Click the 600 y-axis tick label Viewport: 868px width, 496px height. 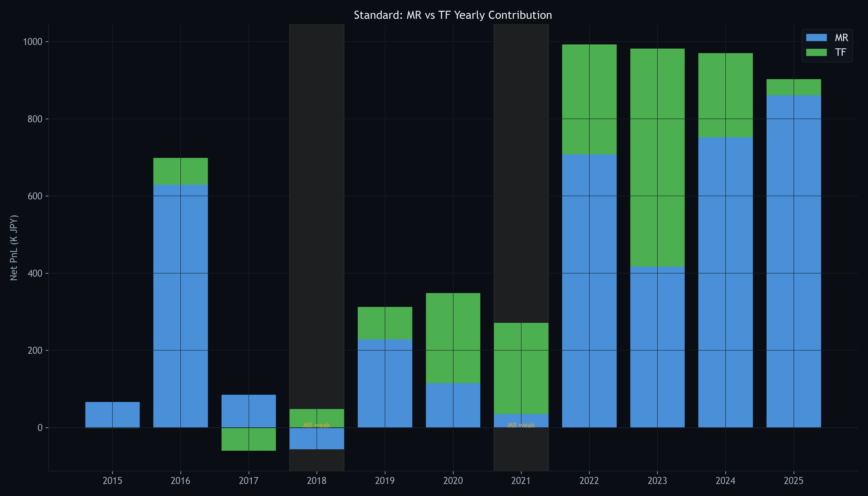[35, 196]
